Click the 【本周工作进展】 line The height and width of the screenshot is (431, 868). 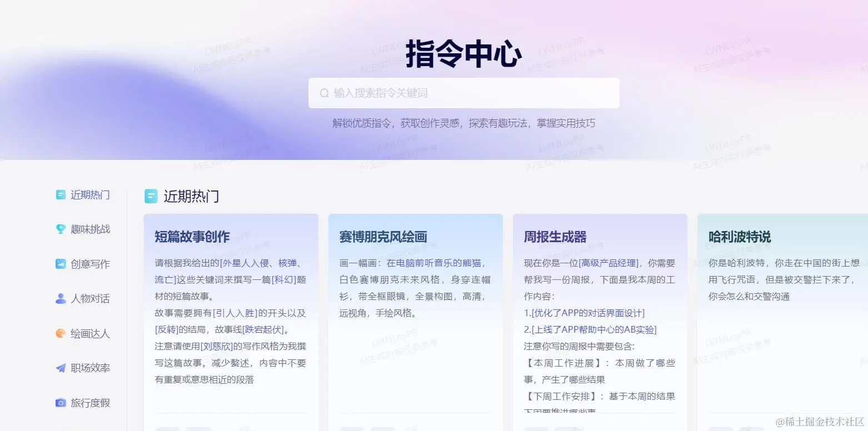click(x=600, y=363)
